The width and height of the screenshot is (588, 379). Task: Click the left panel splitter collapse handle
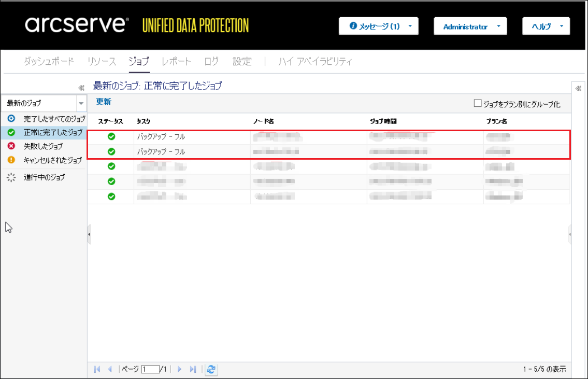[89, 234]
